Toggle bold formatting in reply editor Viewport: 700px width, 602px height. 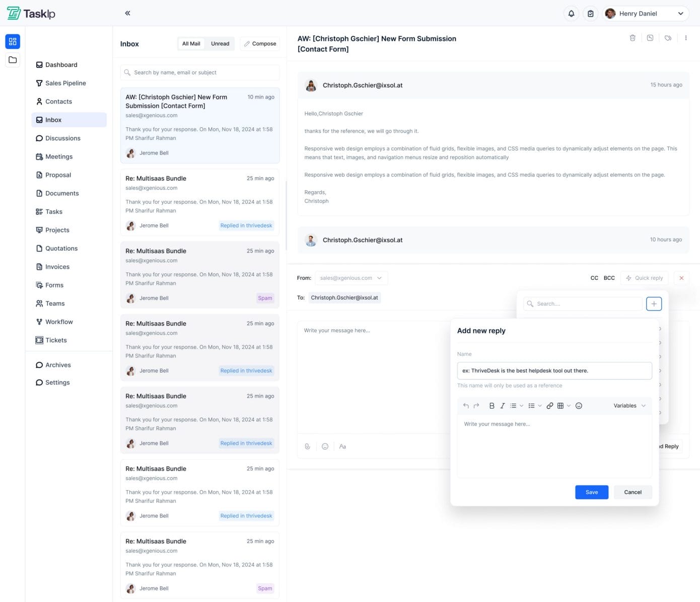coord(492,406)
